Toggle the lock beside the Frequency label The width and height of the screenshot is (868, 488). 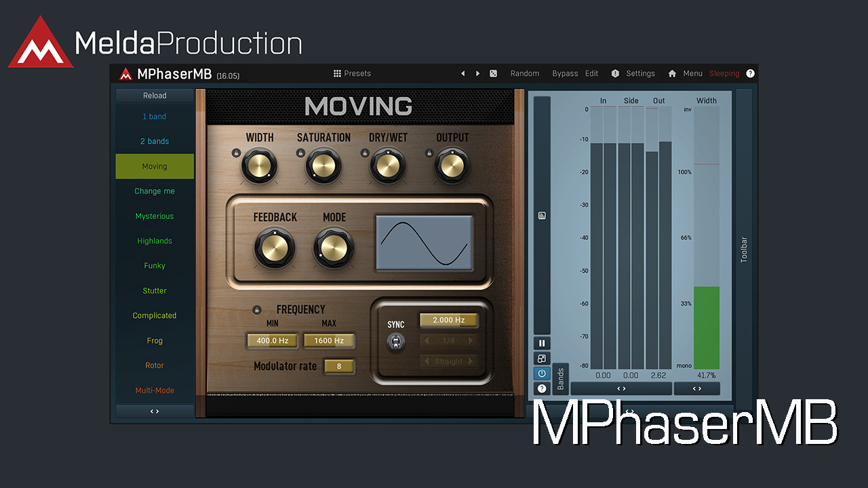click(x=257, y=310)
